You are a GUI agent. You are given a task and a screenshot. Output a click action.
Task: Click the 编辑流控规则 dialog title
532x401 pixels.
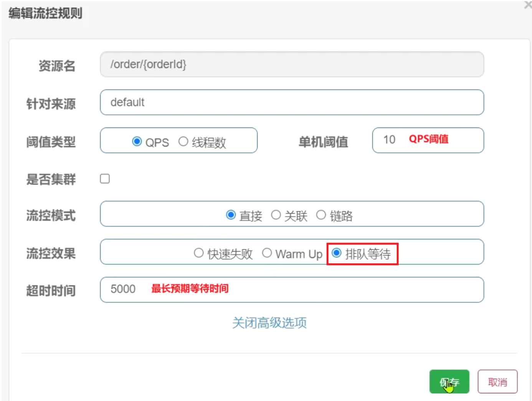pyautogui.click(x=45, y=13)
